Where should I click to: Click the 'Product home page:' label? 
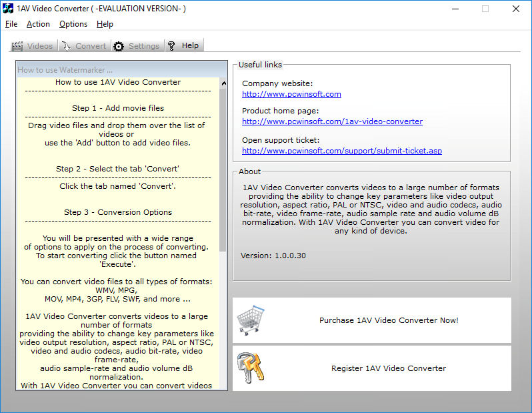(x=280, y=111)
